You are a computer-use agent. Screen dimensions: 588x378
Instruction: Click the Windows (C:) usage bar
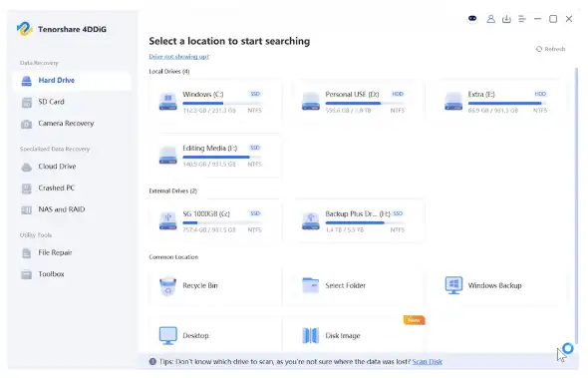(222, 104)
